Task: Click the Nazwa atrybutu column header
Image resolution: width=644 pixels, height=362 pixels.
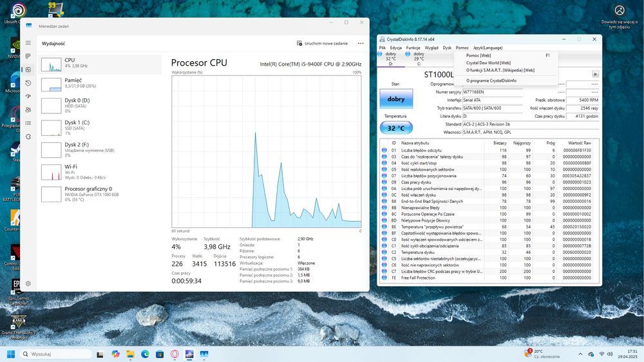Action: 442,143
